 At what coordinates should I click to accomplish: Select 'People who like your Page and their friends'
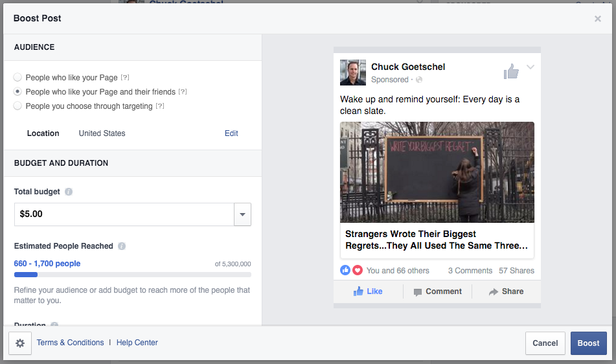coord(17,91)
